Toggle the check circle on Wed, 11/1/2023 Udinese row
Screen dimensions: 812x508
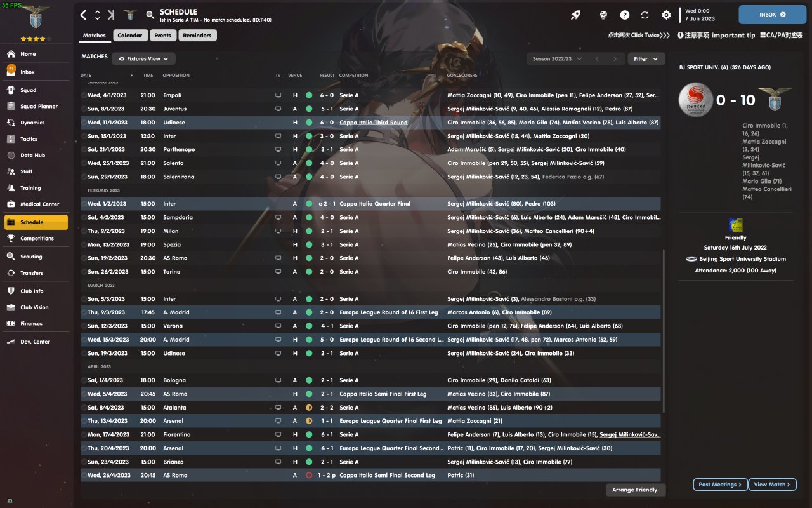84,123
